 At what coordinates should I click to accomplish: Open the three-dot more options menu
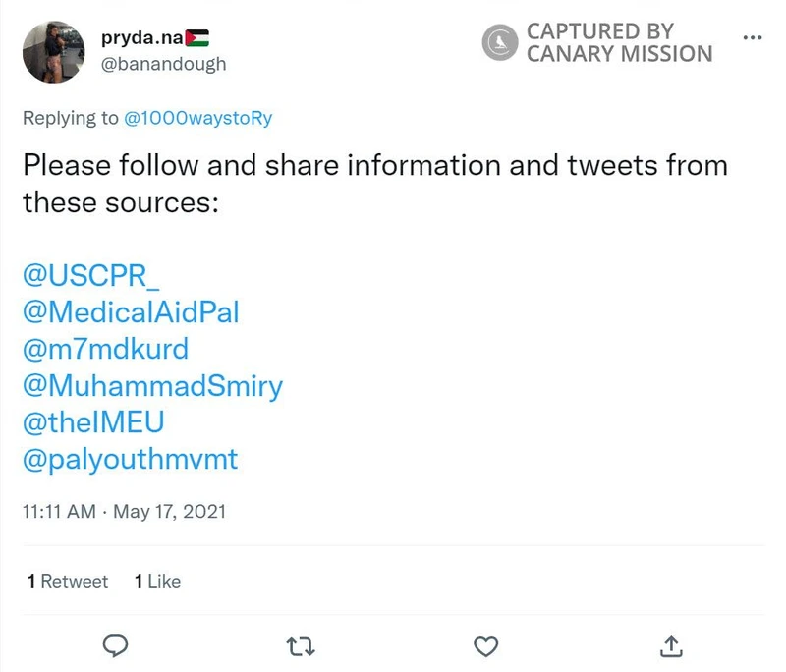coord(753,37)
